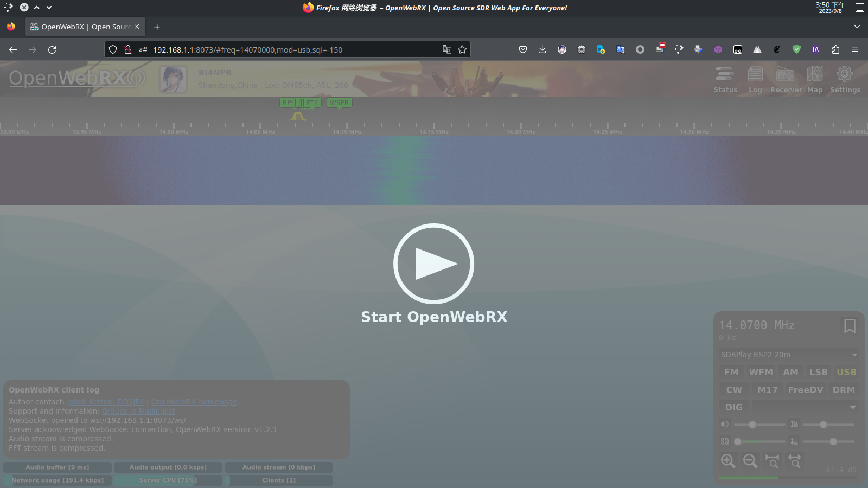Select USB demodulation mode

coord(846,372)
